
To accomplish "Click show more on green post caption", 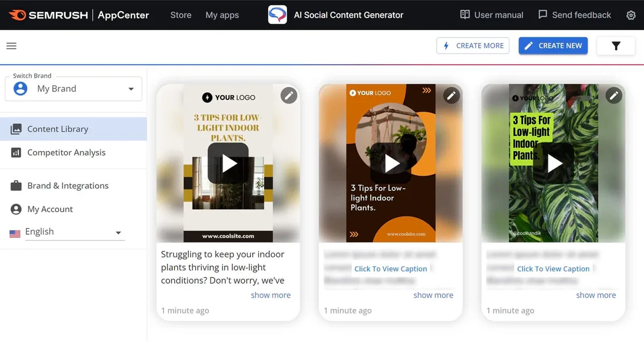I will 596,295.
